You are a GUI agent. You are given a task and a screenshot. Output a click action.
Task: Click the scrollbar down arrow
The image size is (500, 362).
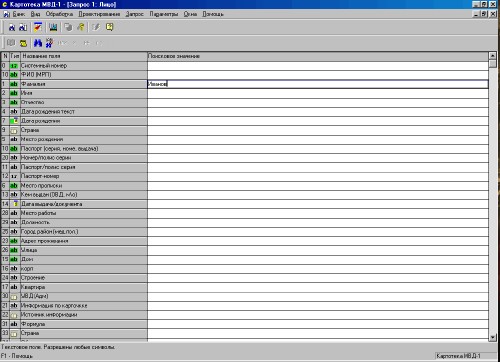click(493, 337)
